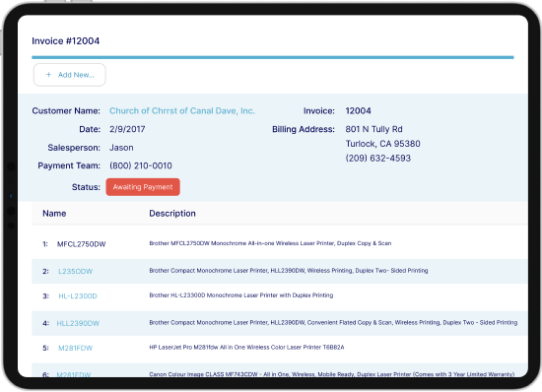Click the Awaiting Payment status badge

(143, 187)
